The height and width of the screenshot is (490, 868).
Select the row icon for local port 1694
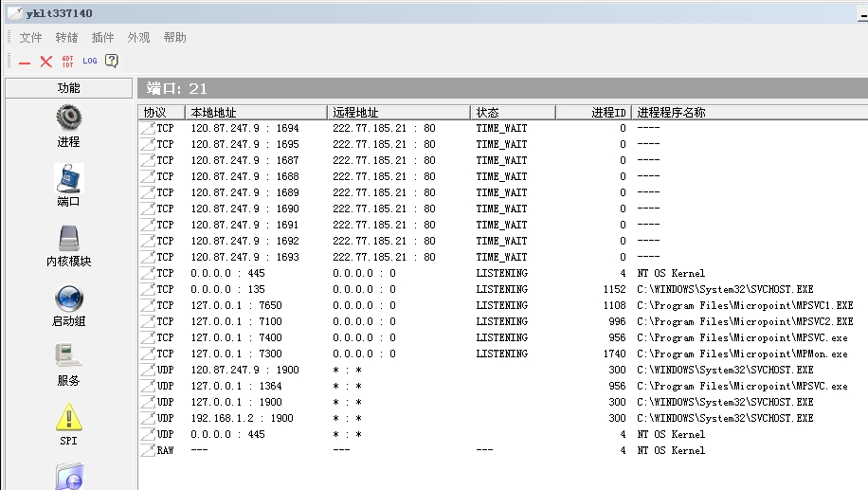click(x=147, y=128)
